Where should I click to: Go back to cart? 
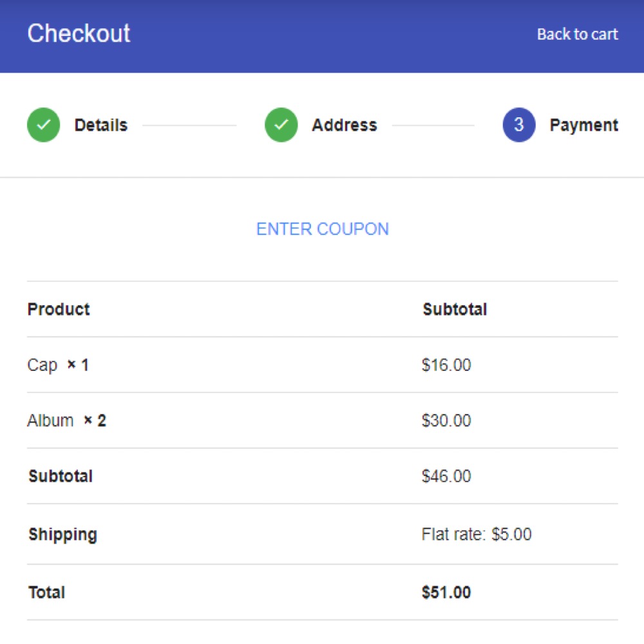point(577,34)
